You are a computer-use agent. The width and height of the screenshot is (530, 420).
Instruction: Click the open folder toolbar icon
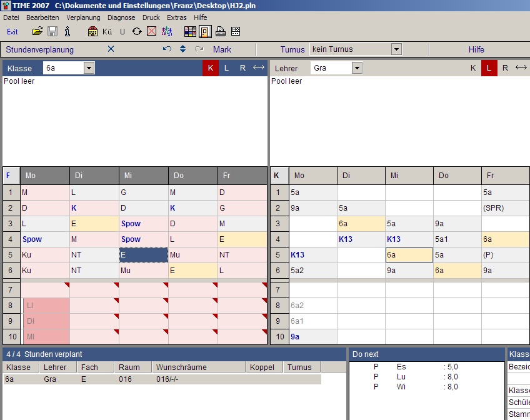coord(37,31)
